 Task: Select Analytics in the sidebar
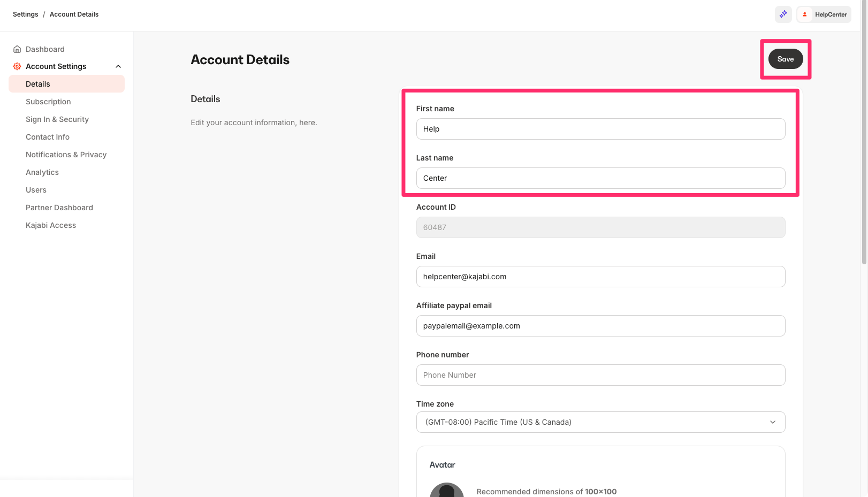pos(42,172)
